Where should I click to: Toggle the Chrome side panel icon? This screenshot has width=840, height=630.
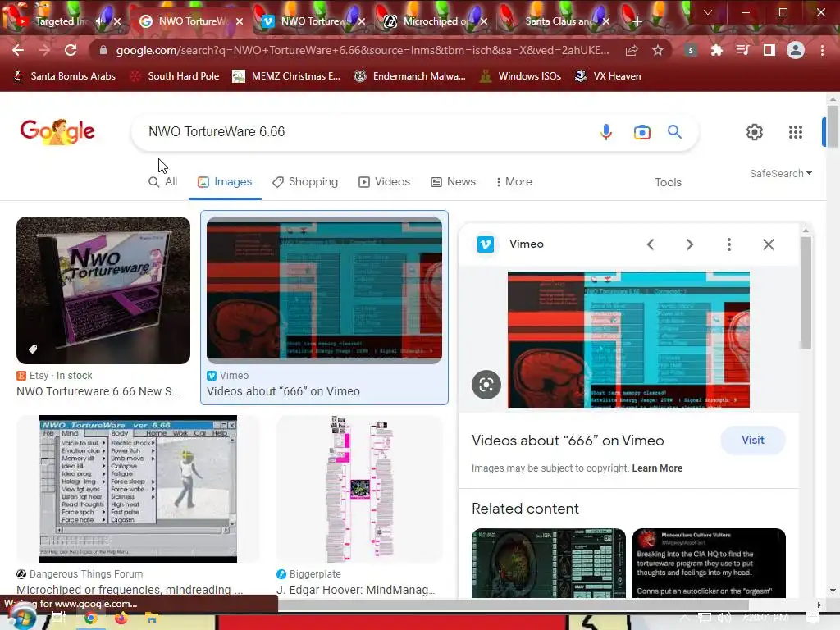tap(769, 50)
